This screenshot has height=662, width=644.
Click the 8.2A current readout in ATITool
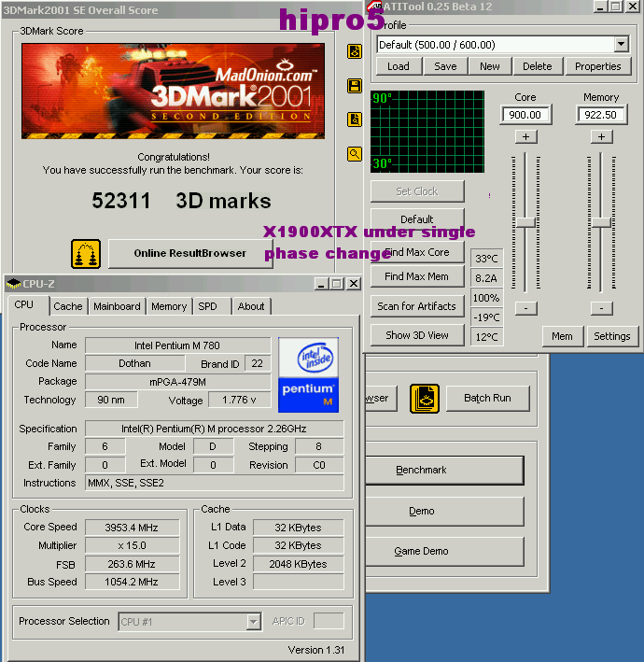click(486, 278)
